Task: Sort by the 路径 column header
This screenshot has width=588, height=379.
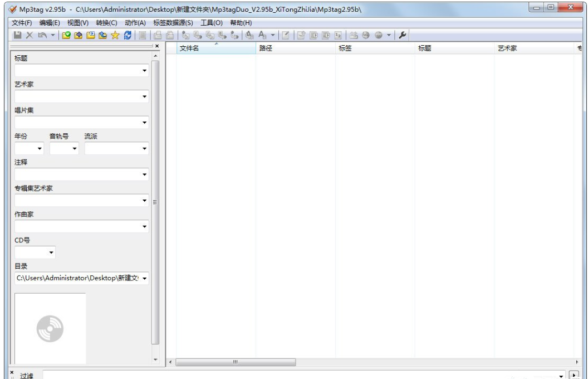Action: (x=296, y=48)
